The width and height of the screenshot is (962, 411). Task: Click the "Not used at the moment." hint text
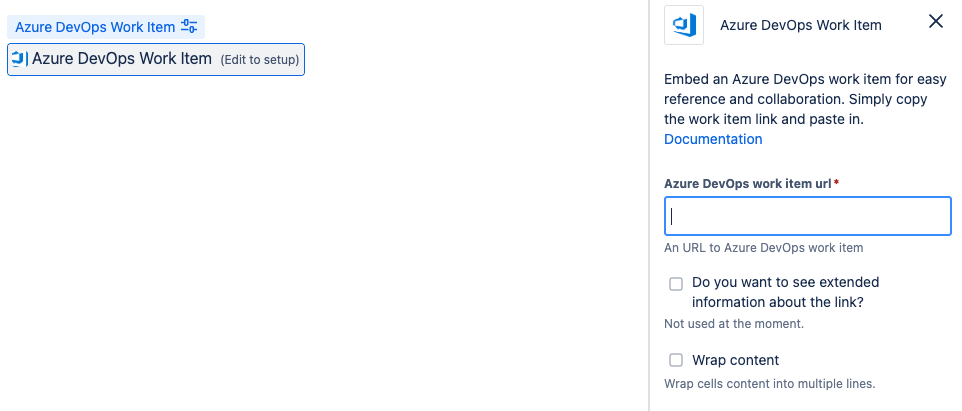coord(734,324)
